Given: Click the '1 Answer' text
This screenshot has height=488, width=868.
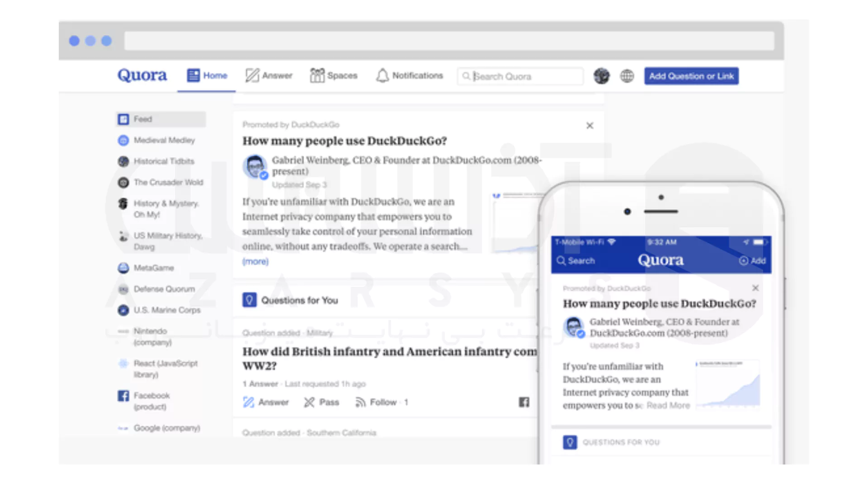Looking at the screenshot, I should pyautogui.click(x=260, y=384).
